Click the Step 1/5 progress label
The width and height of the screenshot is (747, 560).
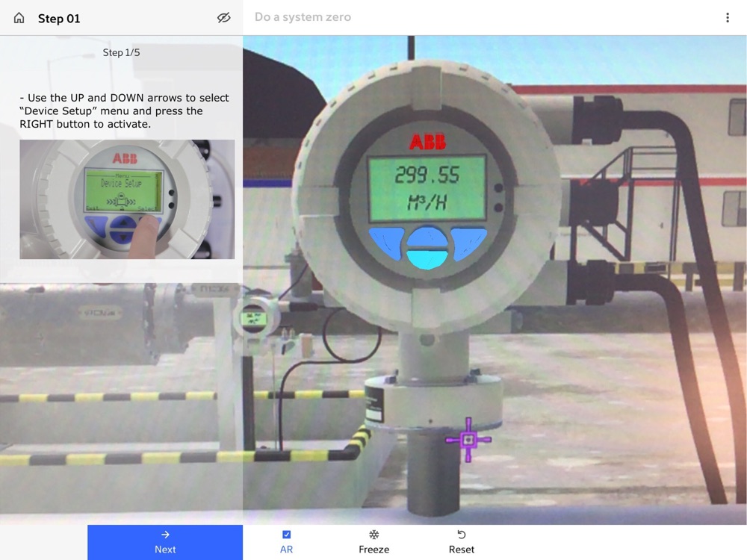point(122,52)
